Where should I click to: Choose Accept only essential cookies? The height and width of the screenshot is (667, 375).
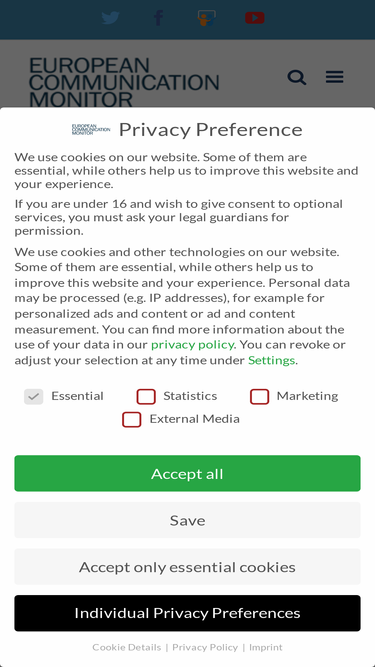point(188,567)
